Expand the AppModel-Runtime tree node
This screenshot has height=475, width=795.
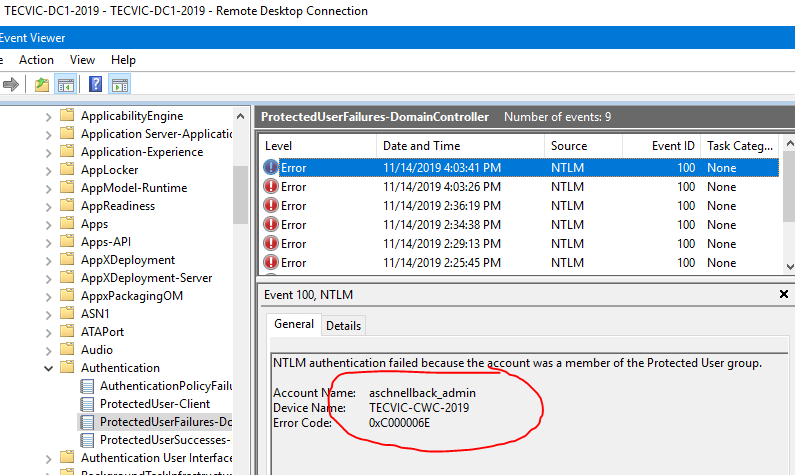click(x=48, y=189)
